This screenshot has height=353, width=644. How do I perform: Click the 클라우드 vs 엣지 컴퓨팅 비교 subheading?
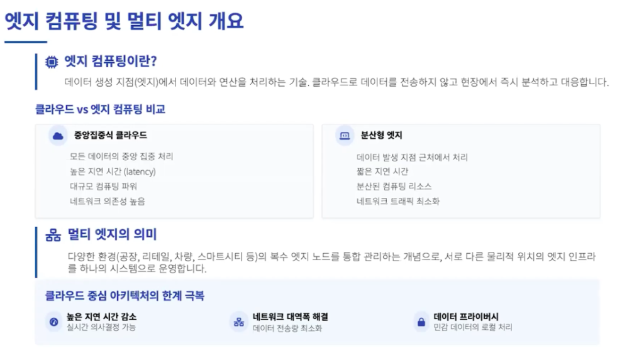point(100,109)
